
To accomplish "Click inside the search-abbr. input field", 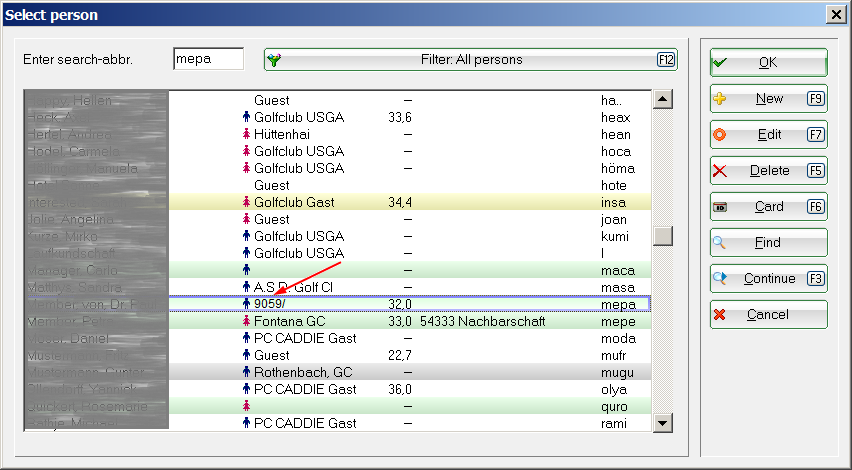I will [208, 59].
